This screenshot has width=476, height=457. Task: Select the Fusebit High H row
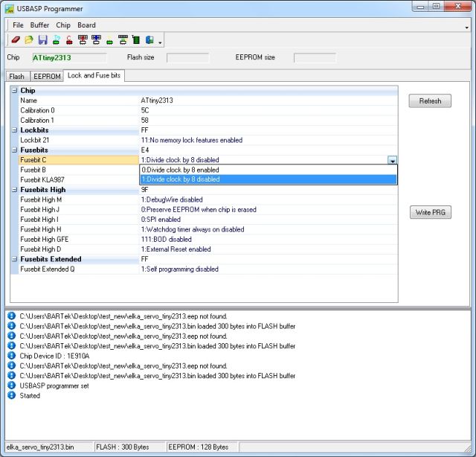(x=208, y=229)
